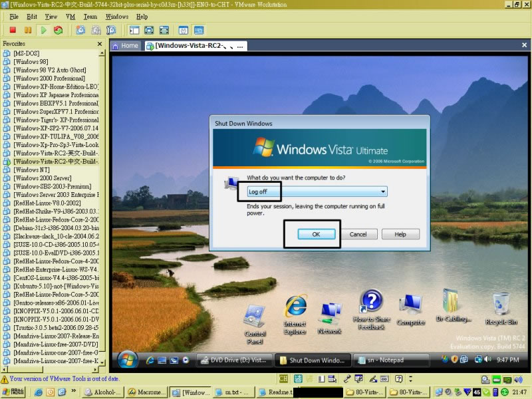Select the Computer desktop icon
Screen dimensions: 532x399
click(411, 310)
